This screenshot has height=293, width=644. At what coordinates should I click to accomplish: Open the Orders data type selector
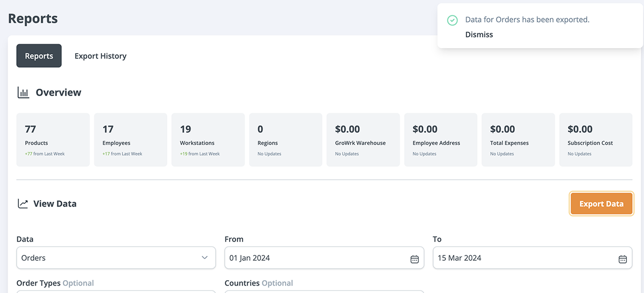click(x=107, y=258)
